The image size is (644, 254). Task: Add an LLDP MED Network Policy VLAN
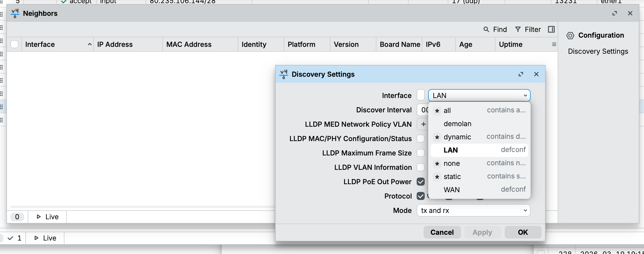tap(423, 124)
